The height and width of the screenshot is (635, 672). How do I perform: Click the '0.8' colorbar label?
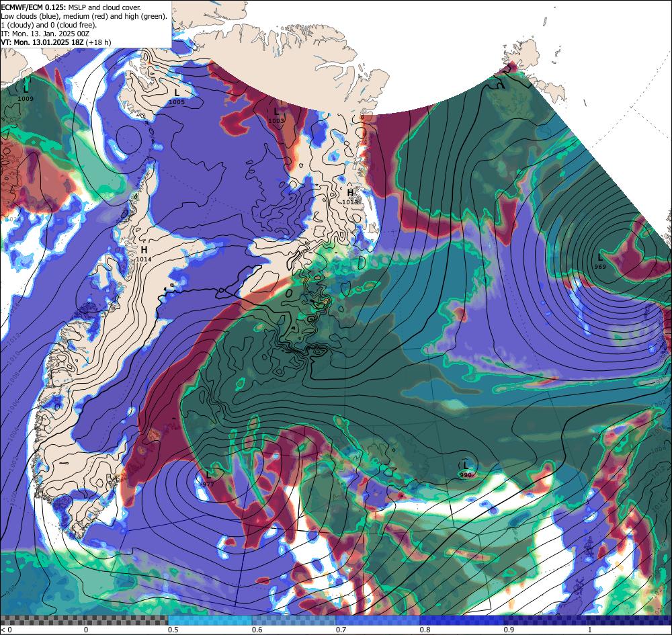click(x=425, y=630)
